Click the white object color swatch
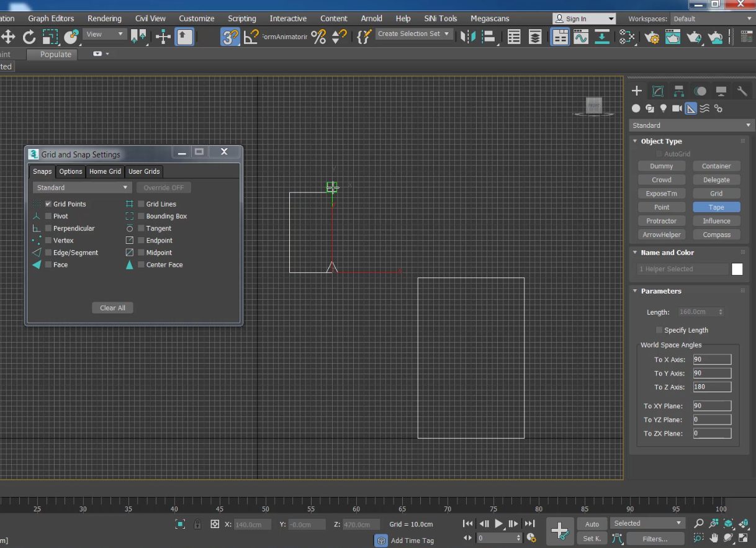Image resolution: width=756 pixels, height=548 pixels. pos(737,269)
